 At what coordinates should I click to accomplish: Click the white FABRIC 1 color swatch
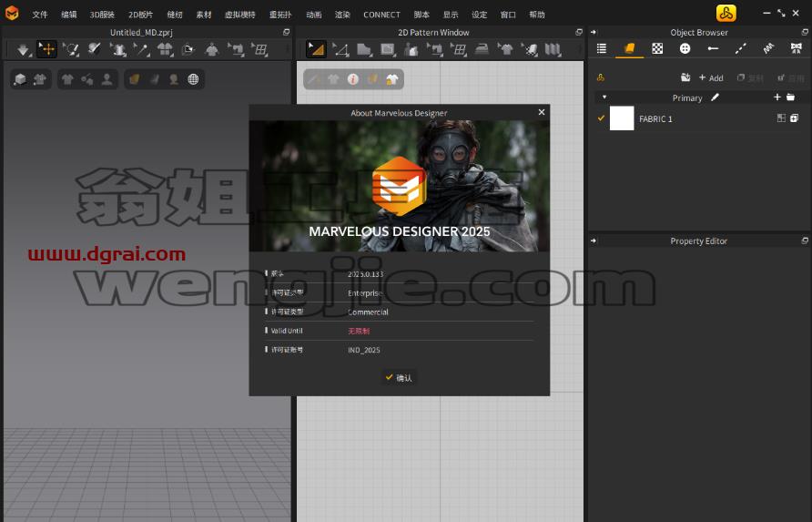pyautogui.click(x=622, y=118)
